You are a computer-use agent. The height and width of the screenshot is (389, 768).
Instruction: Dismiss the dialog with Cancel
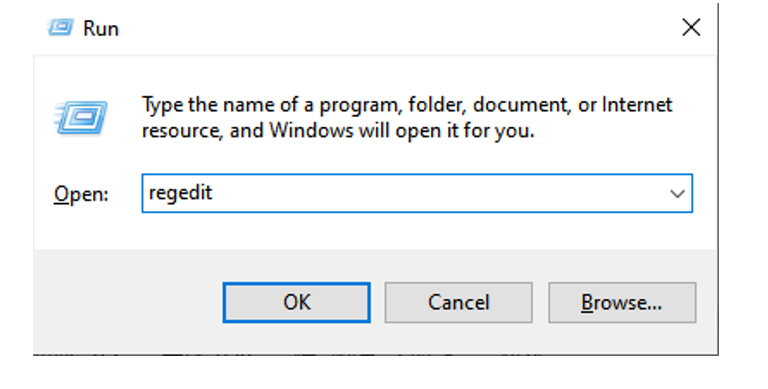pos(458,302)
